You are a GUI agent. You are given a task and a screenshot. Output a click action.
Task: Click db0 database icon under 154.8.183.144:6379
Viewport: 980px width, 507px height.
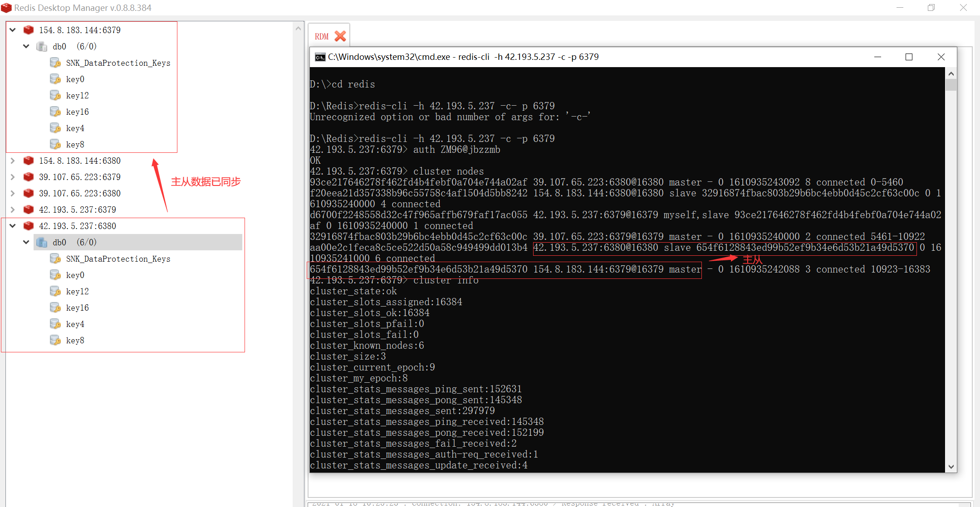point(42,46)
